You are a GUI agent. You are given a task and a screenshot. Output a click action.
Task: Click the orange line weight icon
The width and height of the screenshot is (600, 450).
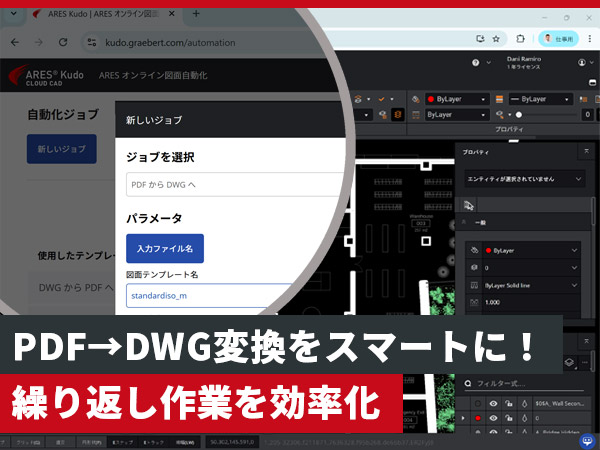pos(499,99)
